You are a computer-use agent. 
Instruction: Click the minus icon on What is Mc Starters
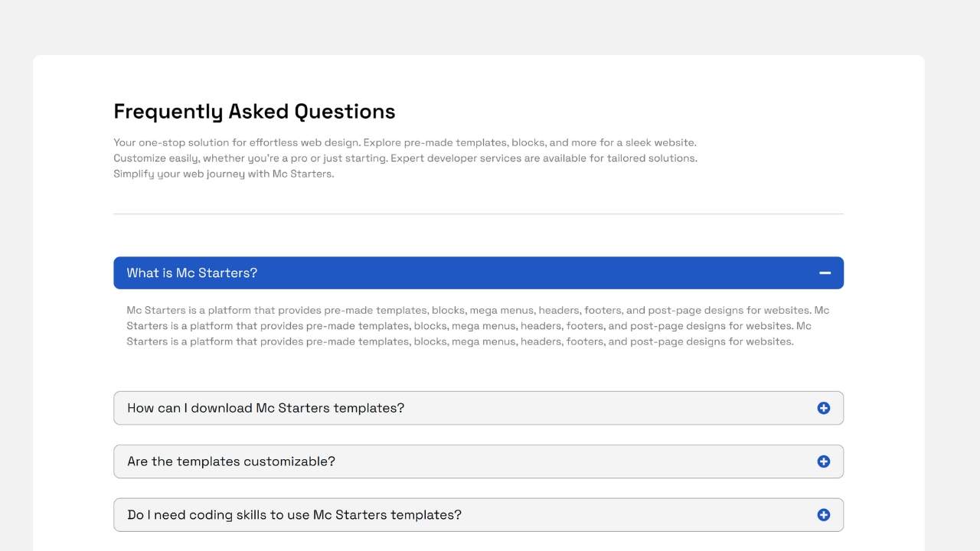click(x=825, y=273)
